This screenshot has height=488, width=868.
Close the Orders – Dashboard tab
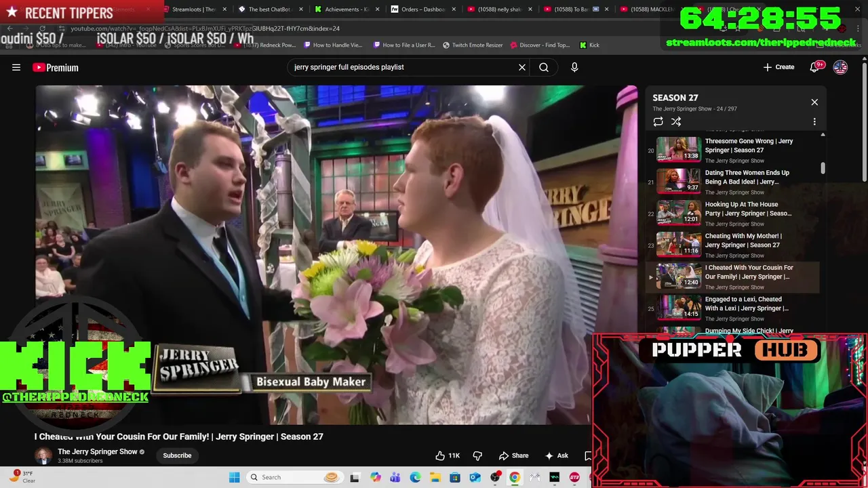pos(454,9)
